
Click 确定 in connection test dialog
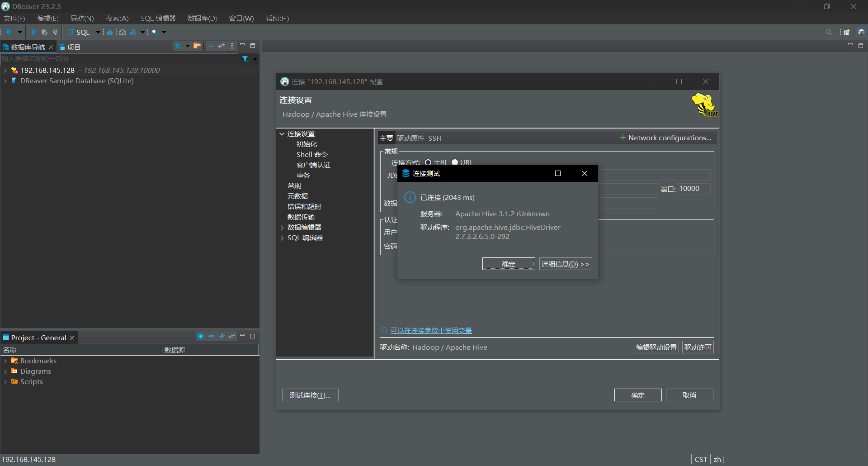click(x=509, y=264)
